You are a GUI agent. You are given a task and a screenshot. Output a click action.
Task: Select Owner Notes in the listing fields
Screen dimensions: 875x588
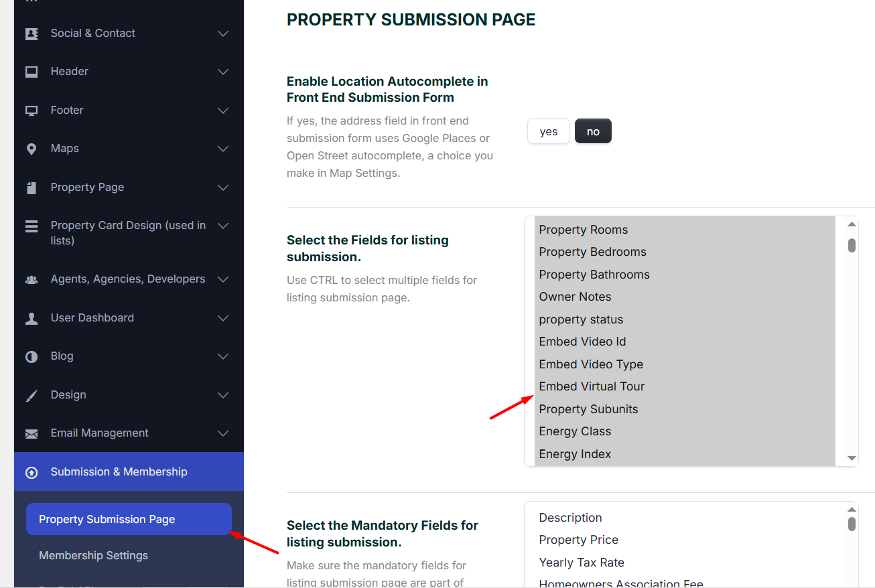pyautogui.click(x=575, y=296)
